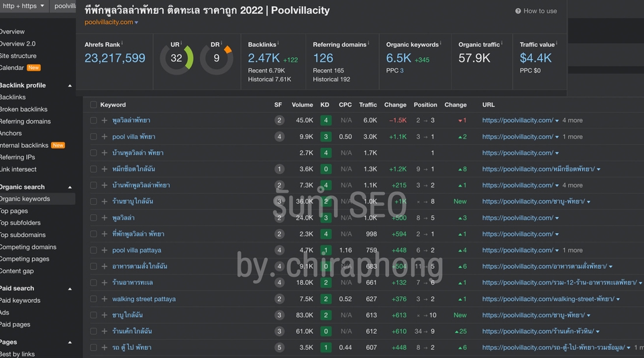
Task: Open SERP features badge for walking street pattaya
Action: pyautogui.click(x=279, y=299)
